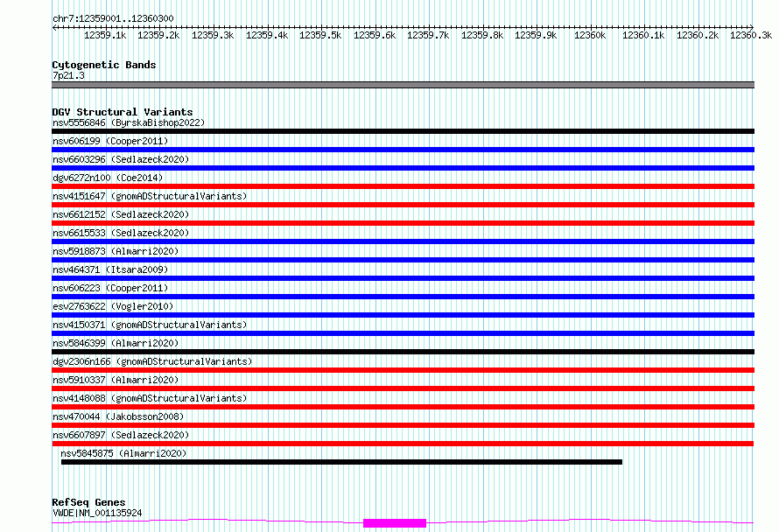Select the blue bar under nsv6615533
779x532 pixels.
pyautogui.click(x=403, y=241)
